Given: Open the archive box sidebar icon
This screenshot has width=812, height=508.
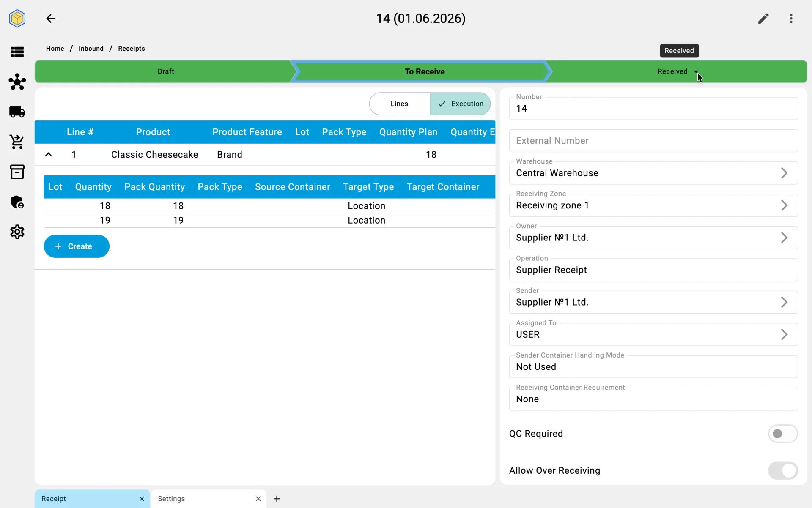Looking at the screenshot, I should tap(17, 172).
